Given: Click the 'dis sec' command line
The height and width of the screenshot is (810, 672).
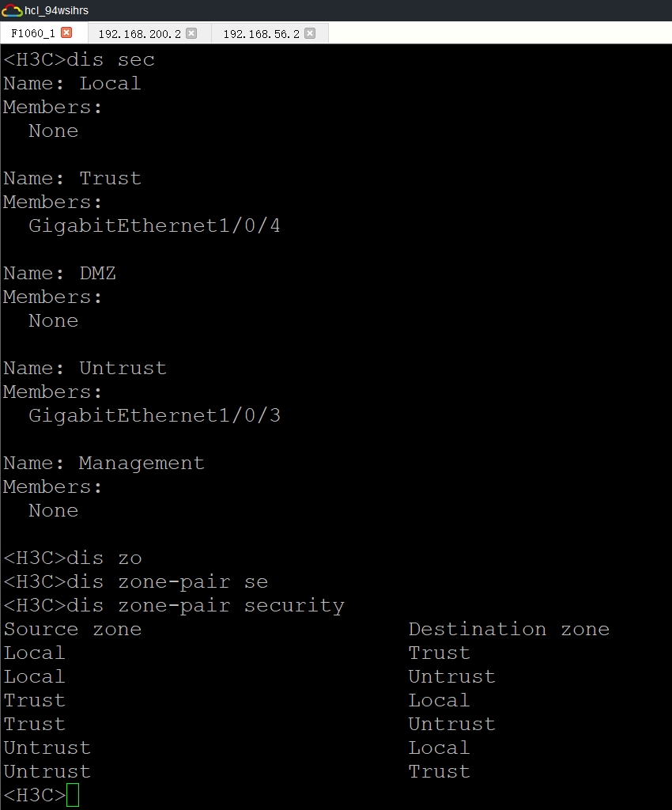Looking at the screenshot, I should click(x=79, y=59).
